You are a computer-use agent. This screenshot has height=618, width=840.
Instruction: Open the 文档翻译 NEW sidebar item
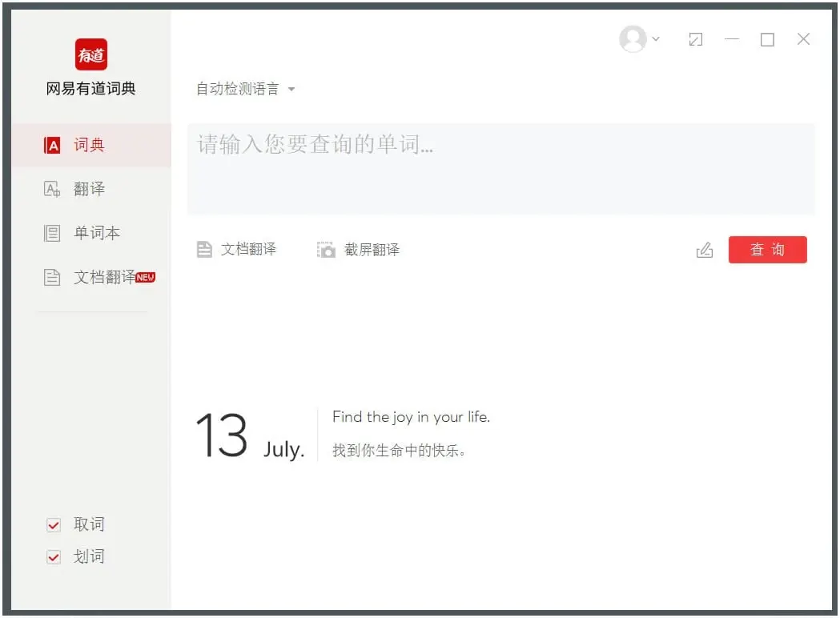104,277
